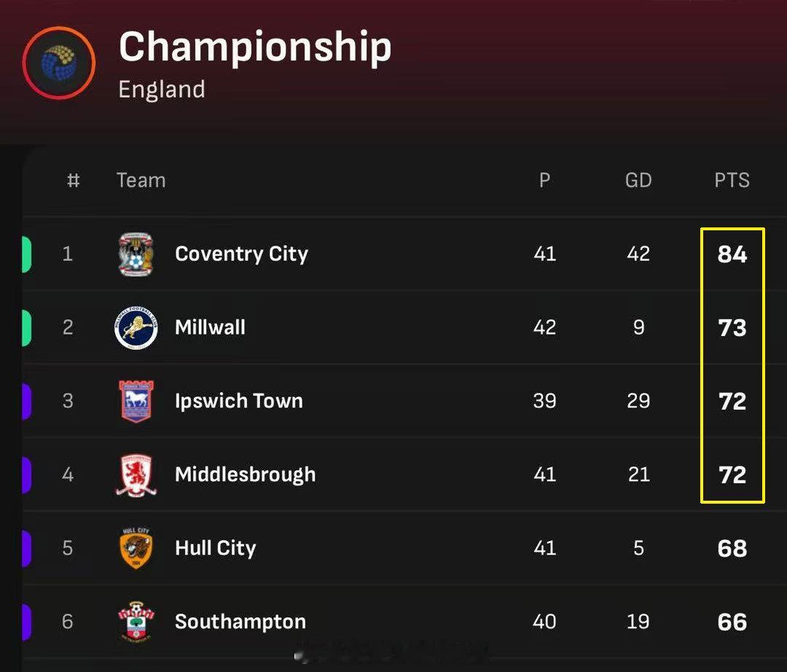Click the Championship title heading
The height and width of the screenshot is (672, 787).
coord(255,47)
